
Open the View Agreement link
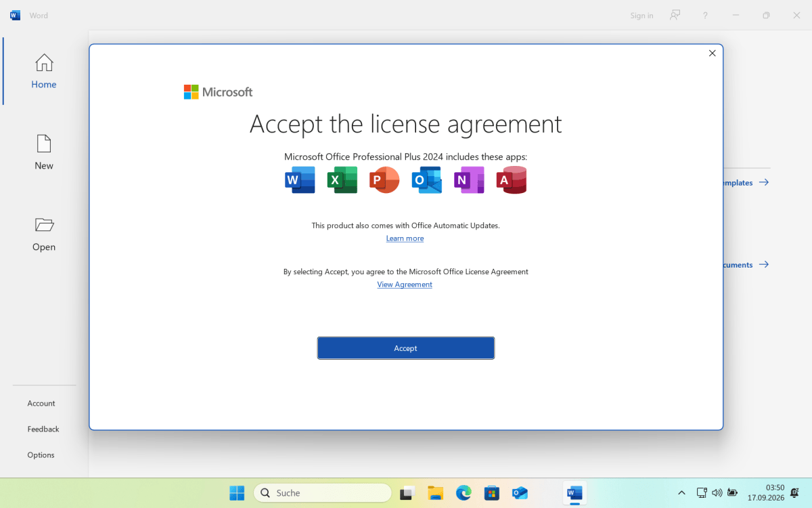[405, 284]
